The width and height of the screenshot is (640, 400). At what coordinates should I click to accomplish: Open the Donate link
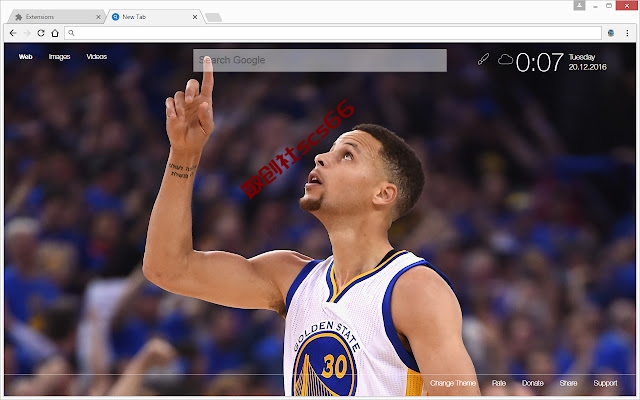[x=533, y=383]
